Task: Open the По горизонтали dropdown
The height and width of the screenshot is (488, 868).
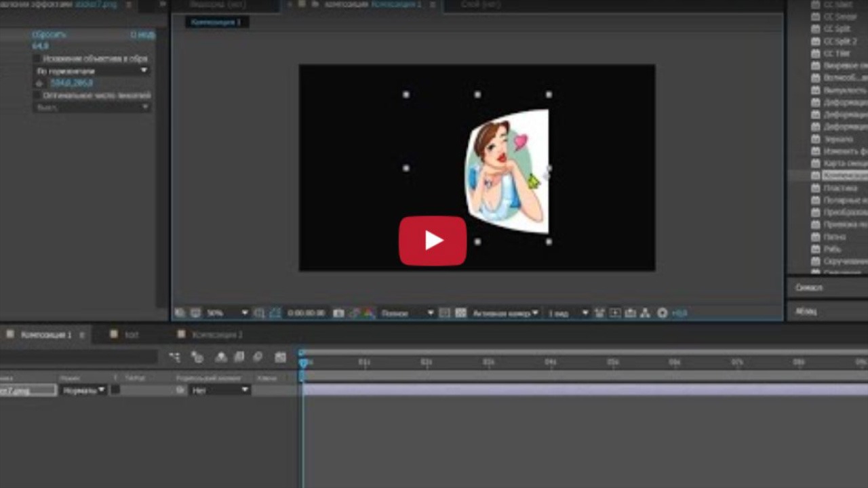Action: (92, 70)
